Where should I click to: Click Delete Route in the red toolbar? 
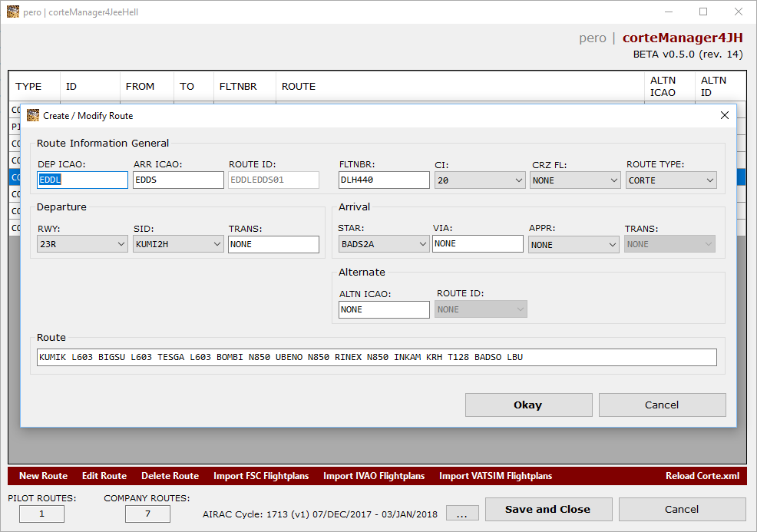coord(170,476)
